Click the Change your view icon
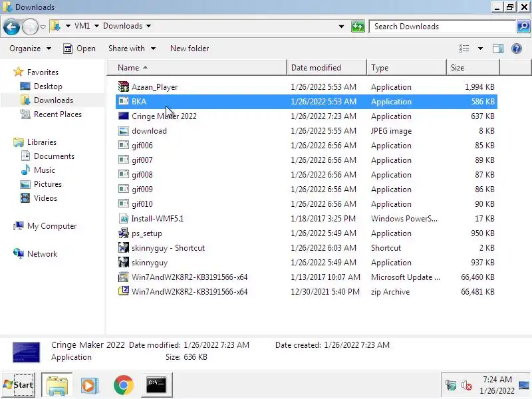 pyautogui.click(x=464, y=49)
